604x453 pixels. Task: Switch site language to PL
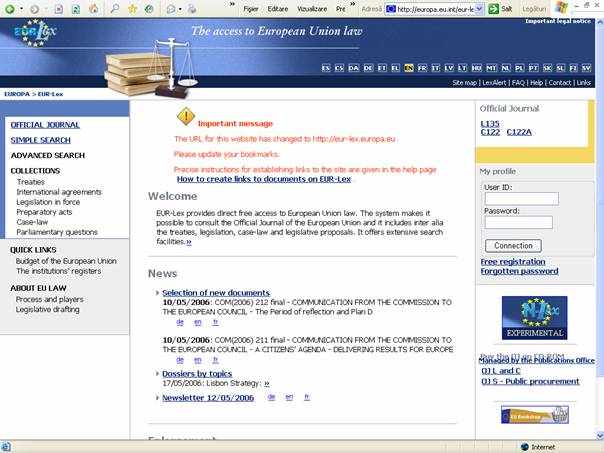coord(520,68)
